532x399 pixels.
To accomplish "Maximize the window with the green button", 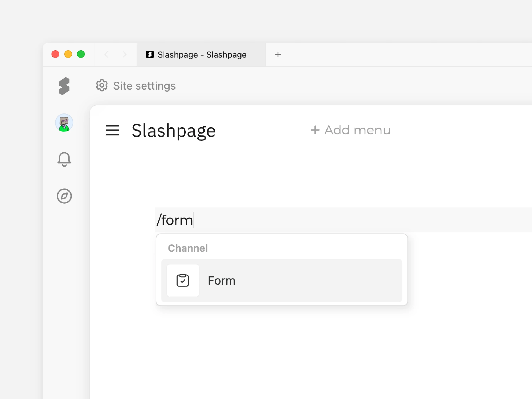I will (x=81, y=54).
